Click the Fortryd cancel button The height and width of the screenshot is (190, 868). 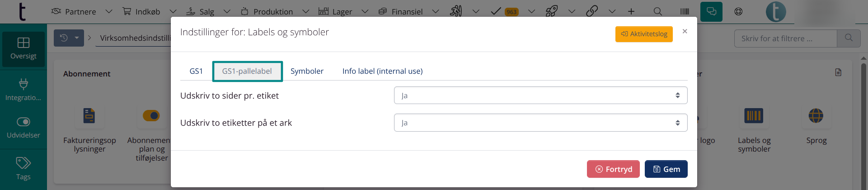(x=613, y=169)
